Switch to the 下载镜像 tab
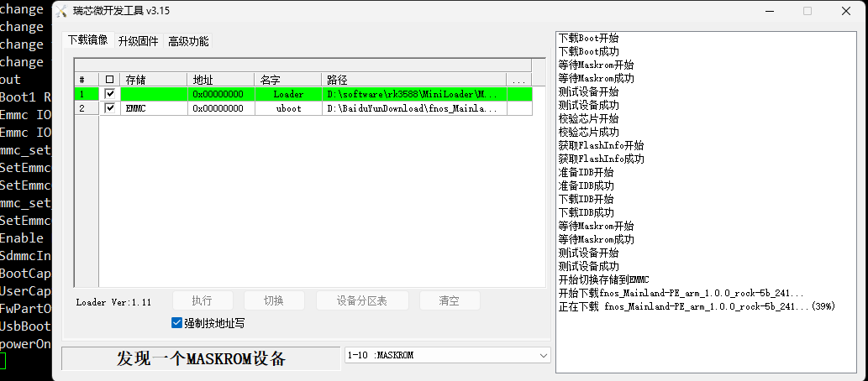 tap(88, 39)
